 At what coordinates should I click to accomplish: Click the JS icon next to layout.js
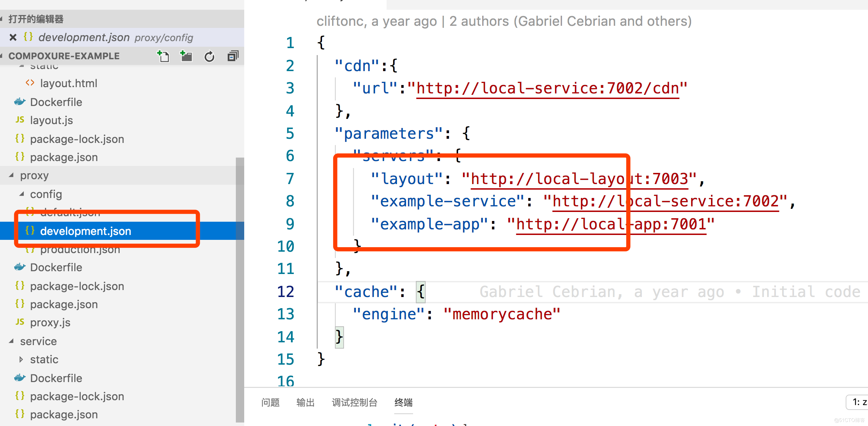point(20,120)
